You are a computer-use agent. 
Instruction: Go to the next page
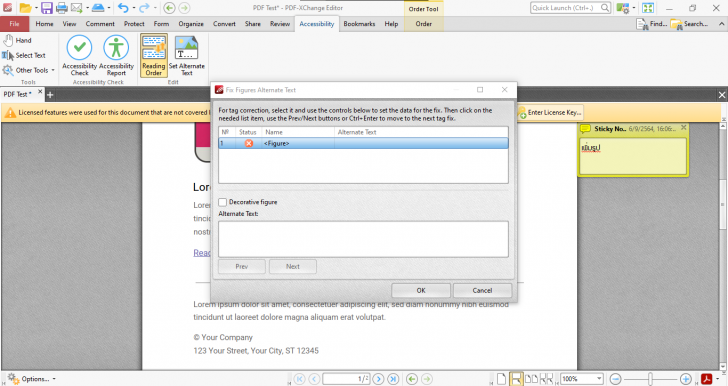coord(378,379)
